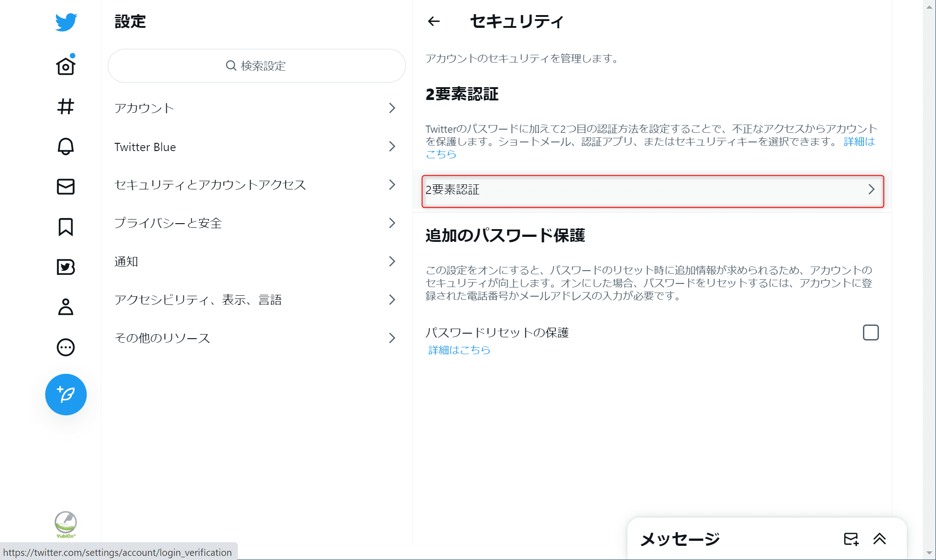Click the page vertical scrollbar track
Image resolution: width=936 pixels, height=560 pixels.
coord(929,280)
